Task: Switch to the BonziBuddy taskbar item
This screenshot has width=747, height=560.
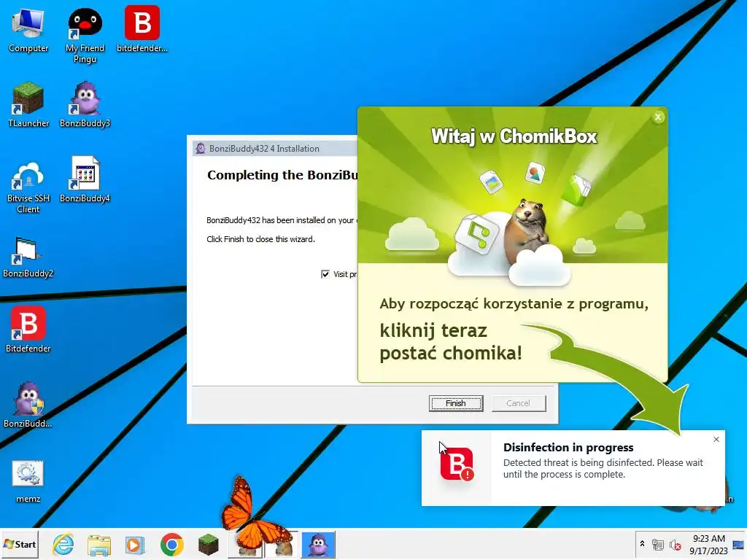Action: (x=318, y=545)
